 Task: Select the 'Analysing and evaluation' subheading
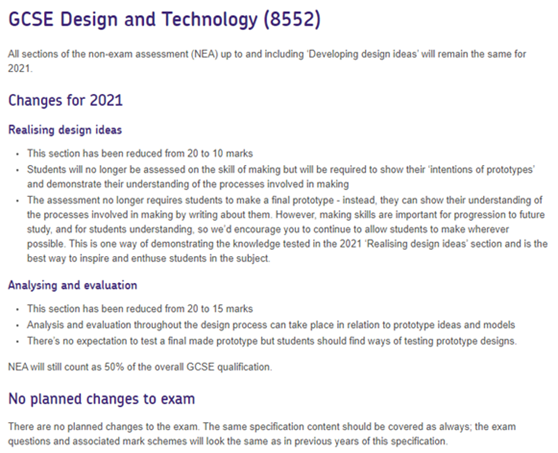[73, 285]
